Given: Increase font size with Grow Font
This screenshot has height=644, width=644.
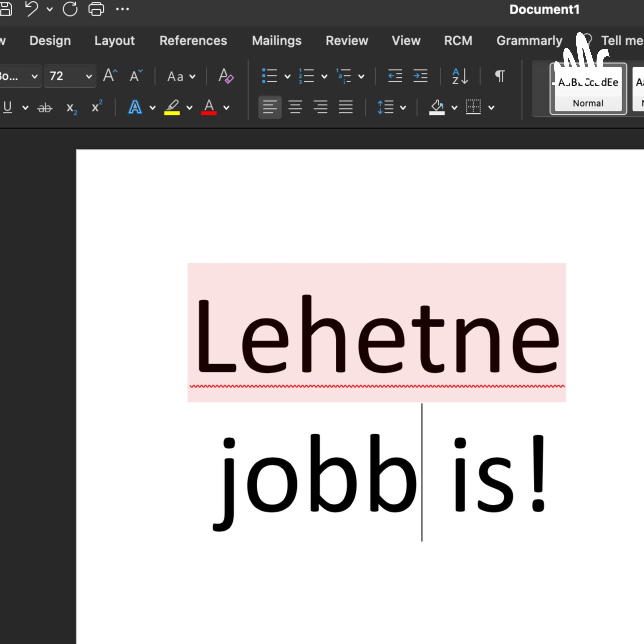Looking at the screenshot, I should (x=110, y=75).
